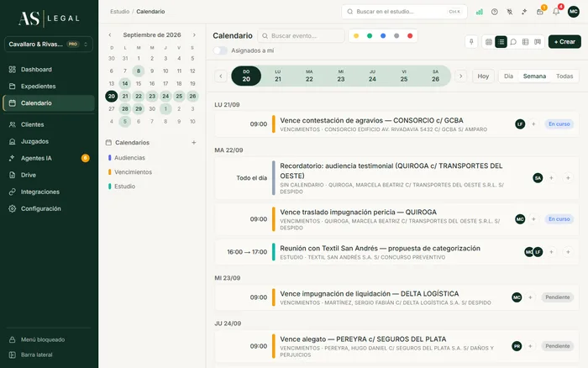Filter events by the yellow color dot

[356, 36]
